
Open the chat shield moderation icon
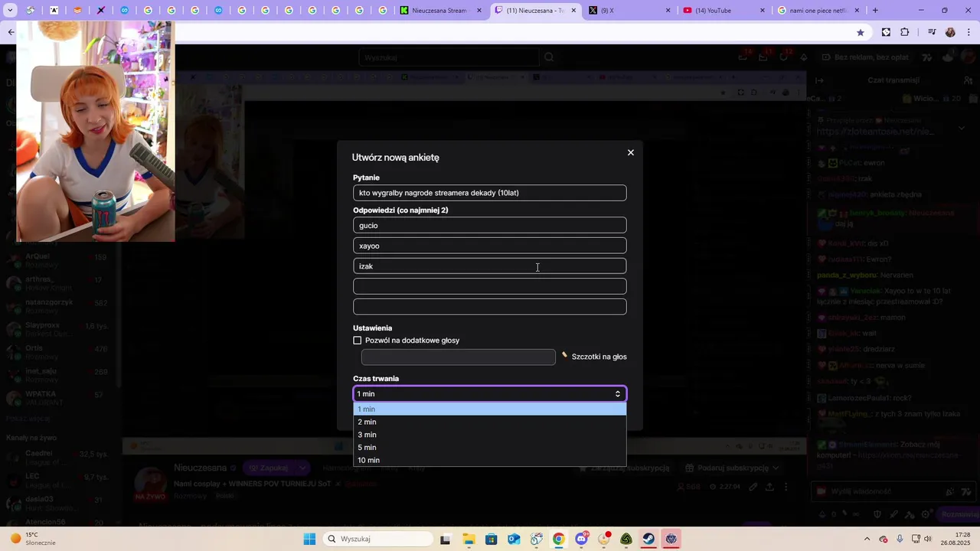pyautogui.click(x=878, y=514)
